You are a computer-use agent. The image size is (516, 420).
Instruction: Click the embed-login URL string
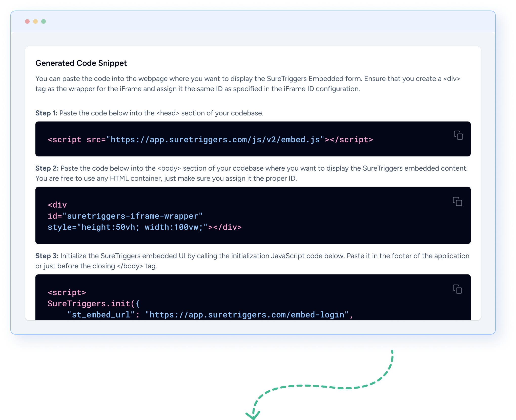tap(247, 315)
